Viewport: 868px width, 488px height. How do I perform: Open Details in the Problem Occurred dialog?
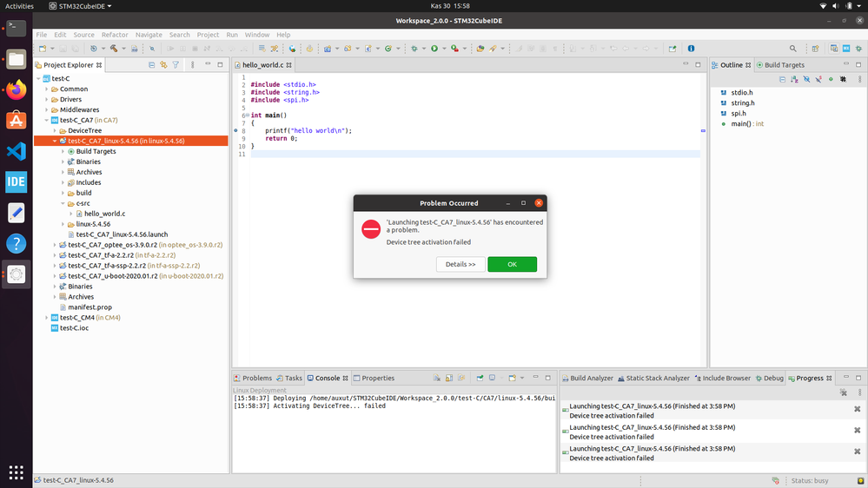461,264
